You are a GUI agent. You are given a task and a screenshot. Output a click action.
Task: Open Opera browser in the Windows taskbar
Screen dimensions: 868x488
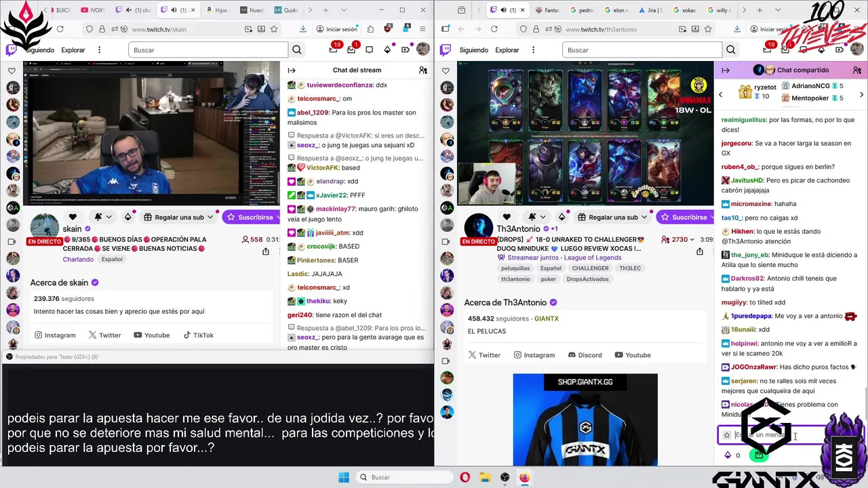pyautogui.click(x=465, y=477)
